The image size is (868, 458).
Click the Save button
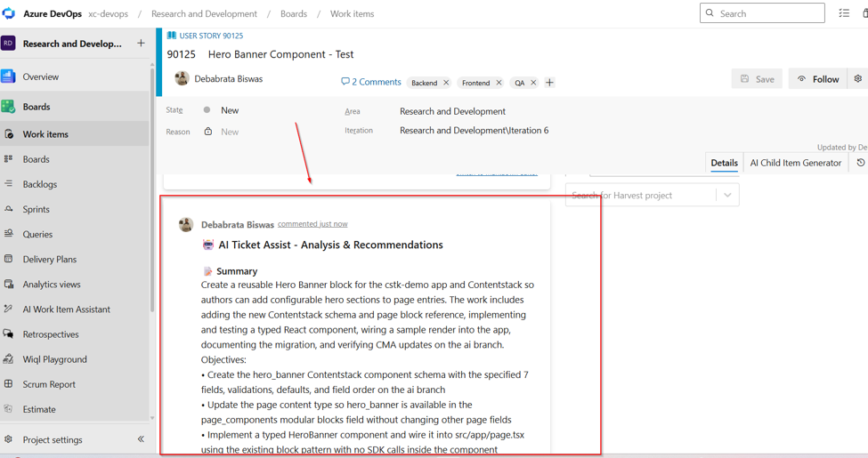(x=758, y=79)
